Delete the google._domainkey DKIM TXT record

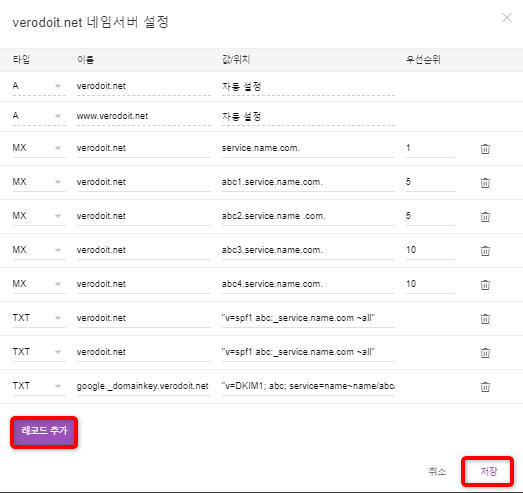pos(485,387)
